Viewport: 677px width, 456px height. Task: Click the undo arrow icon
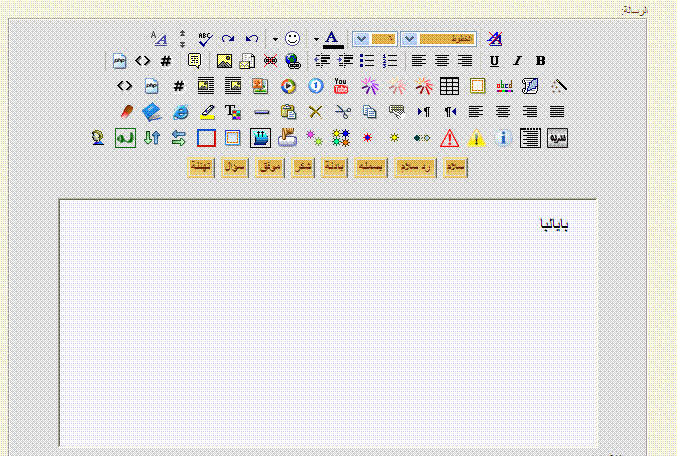(252, 39)
